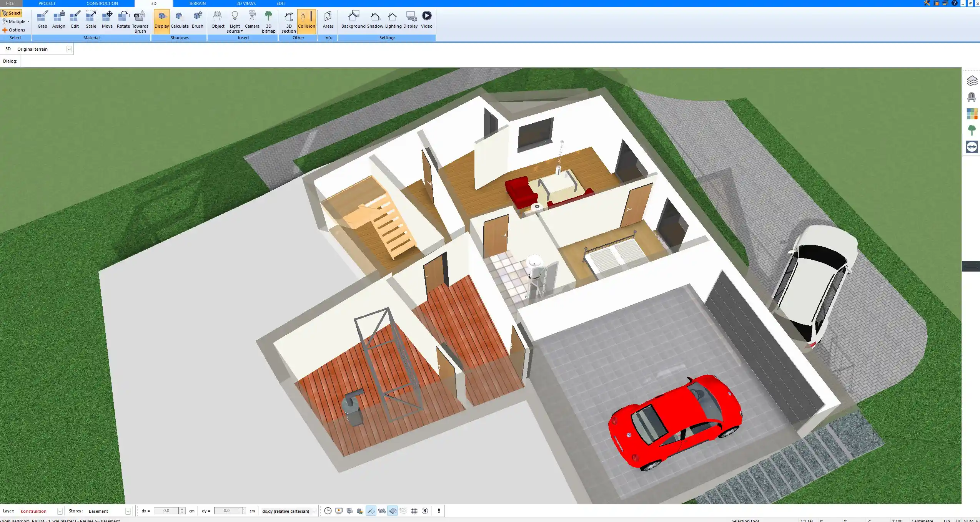Activate the Scale material tool
980x522 pixels.
(91, 20)
